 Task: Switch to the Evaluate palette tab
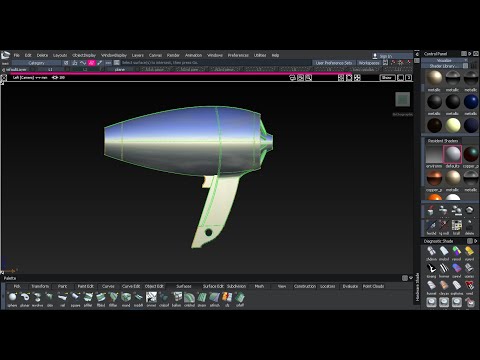(350, 286)
